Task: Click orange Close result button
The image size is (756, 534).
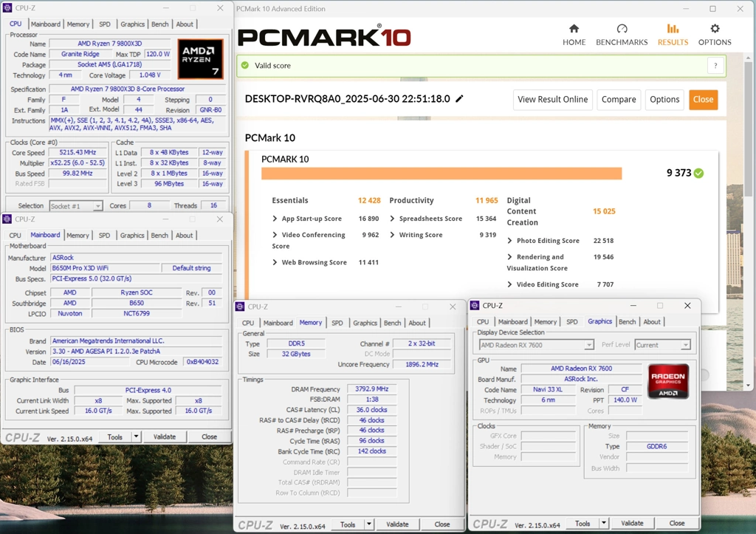Action: [703, 100]
